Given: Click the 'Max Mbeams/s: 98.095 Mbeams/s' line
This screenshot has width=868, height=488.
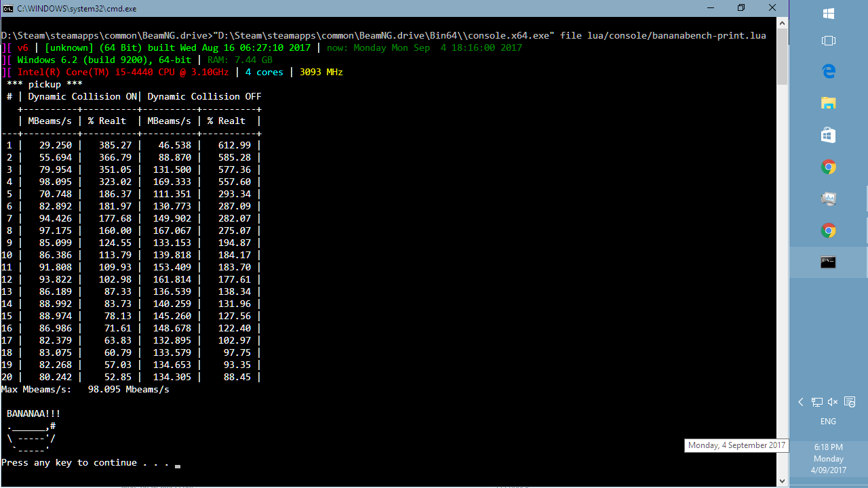Looking at the screenshot, I should point(85,389).
